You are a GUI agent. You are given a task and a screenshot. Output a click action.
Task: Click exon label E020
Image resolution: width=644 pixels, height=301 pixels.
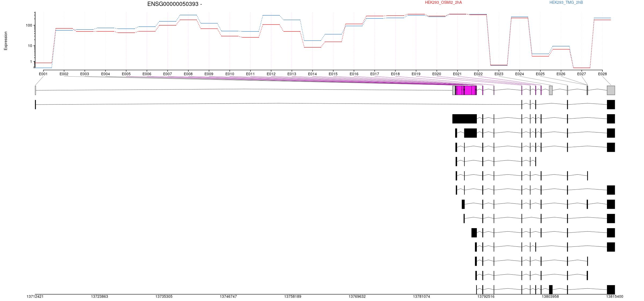pos(437,74)
